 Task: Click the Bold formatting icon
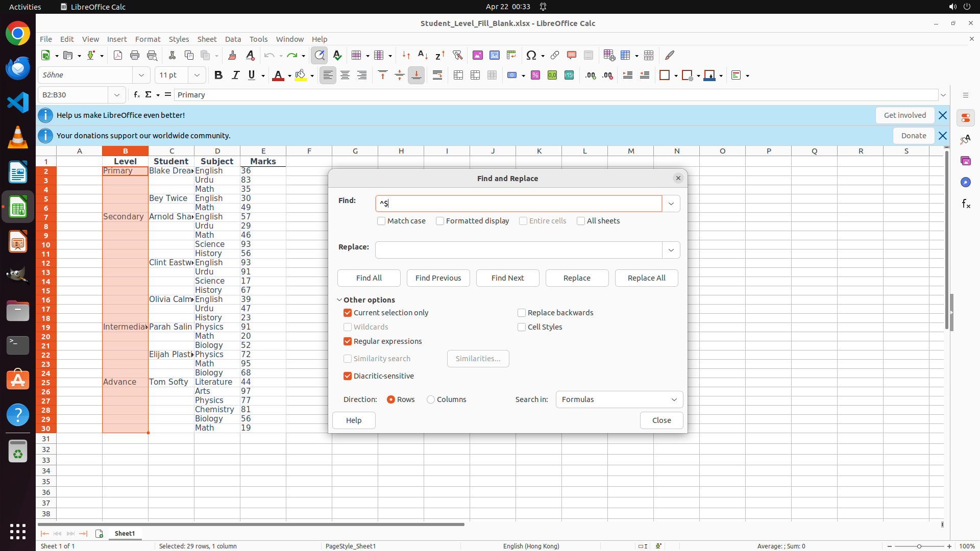pos(218,76)
